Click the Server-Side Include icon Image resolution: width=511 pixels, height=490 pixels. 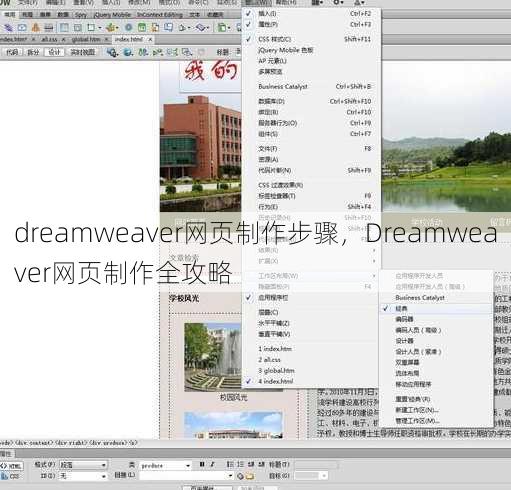[155, 27]
